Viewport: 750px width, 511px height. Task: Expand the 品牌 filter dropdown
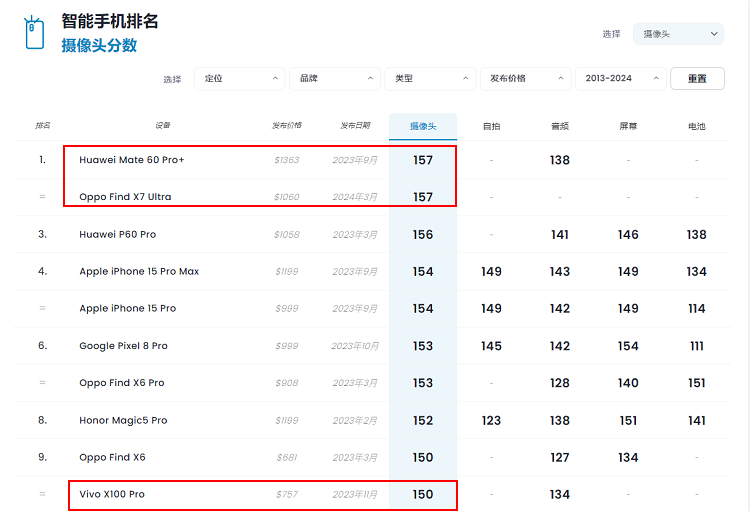pos(335,78)
